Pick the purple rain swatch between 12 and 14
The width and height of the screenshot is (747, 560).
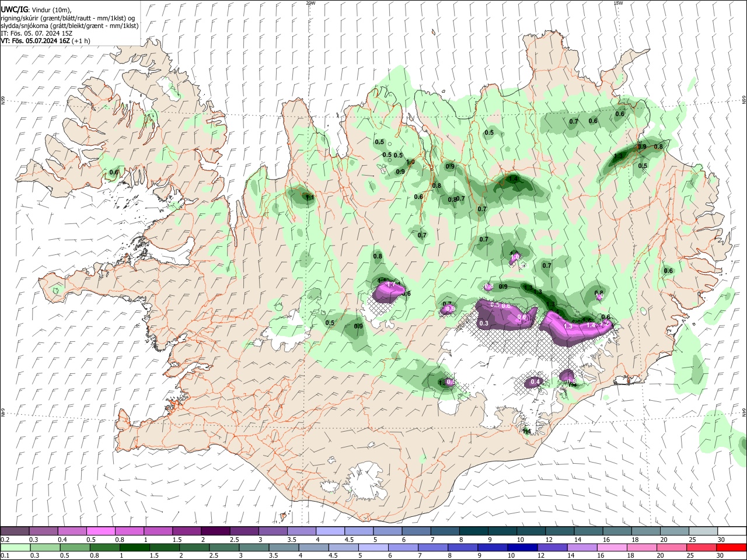[x=551, y=548]
